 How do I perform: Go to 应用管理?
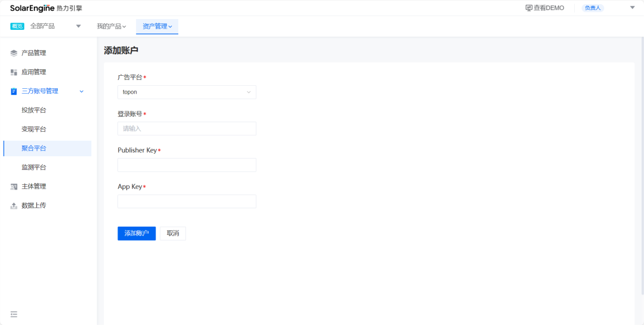33,72
